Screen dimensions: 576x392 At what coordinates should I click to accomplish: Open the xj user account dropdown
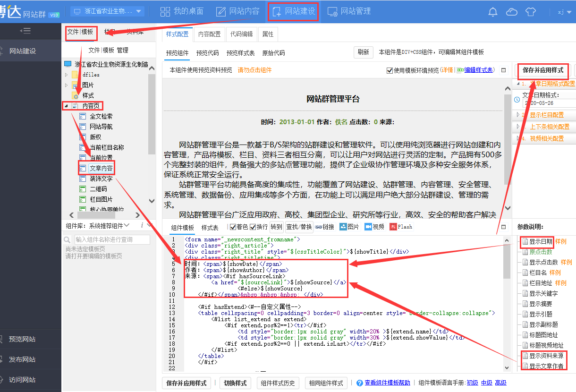pos(564,12)
